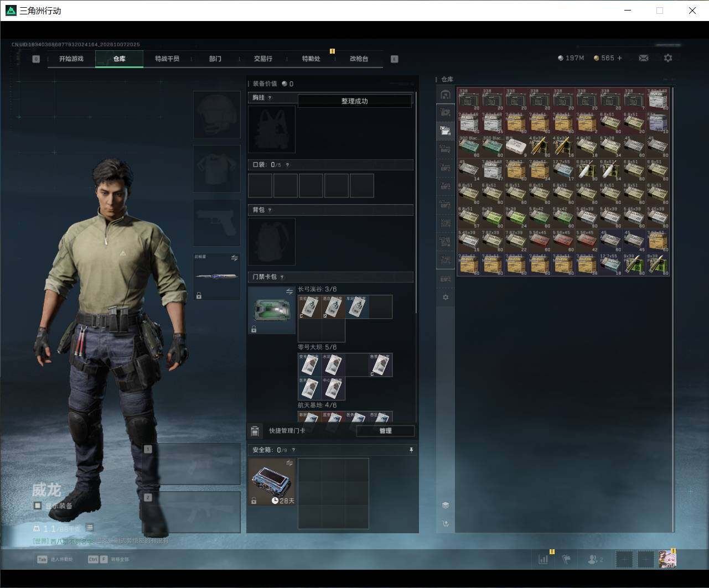Select the empty chest rig slot
The image size is (709, 588).
point(272,129)
